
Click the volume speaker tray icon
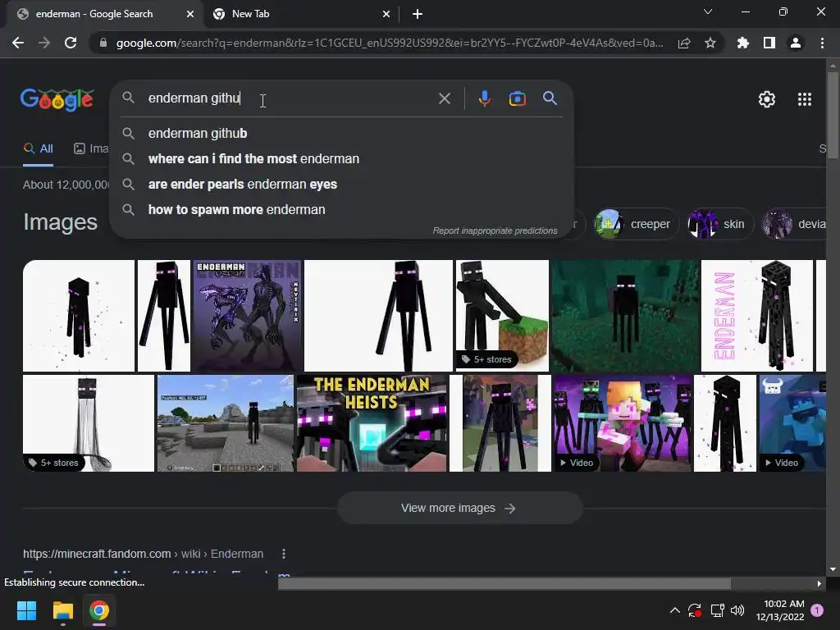[x=737, y=610]
